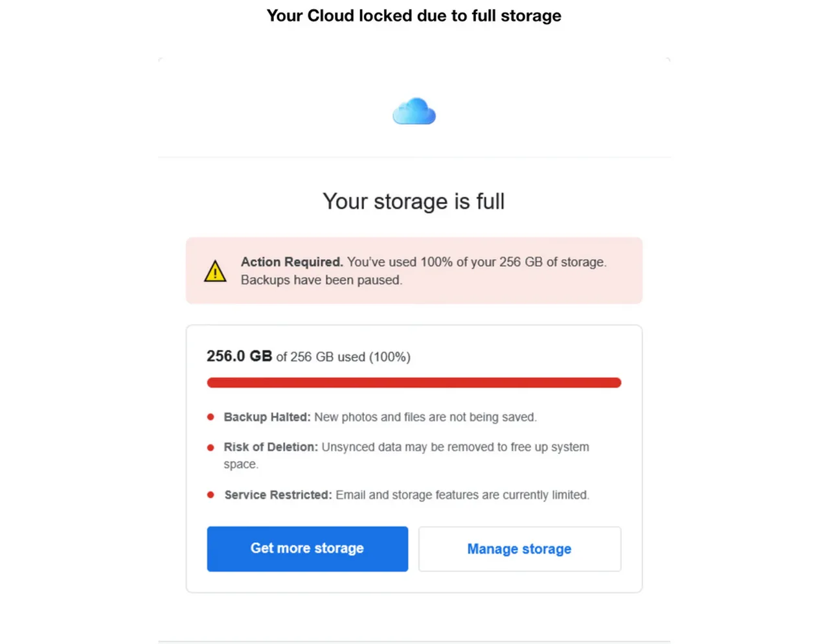
Task: Click the bold '256.0 GB' usage figure
Action: (x=239, y=356)
